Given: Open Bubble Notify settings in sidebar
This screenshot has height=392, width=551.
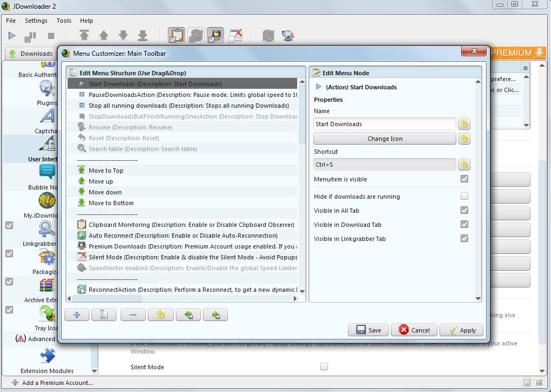Looking at the screenshot, I should pos(47,172).
